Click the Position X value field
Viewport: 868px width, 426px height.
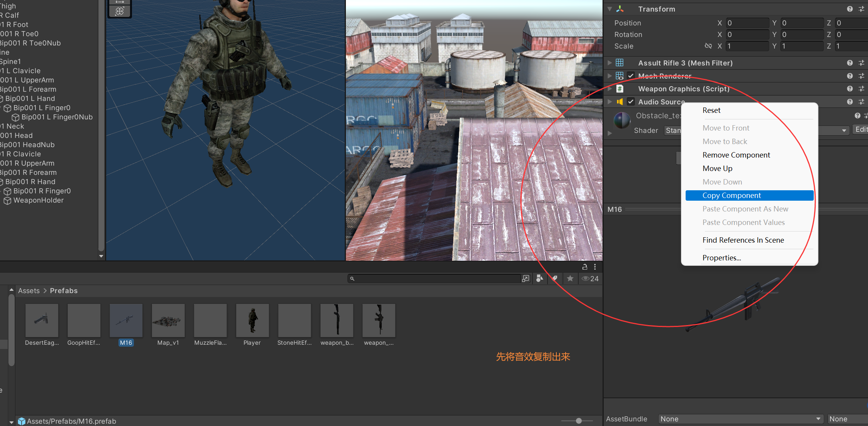(x=747, y=23)
